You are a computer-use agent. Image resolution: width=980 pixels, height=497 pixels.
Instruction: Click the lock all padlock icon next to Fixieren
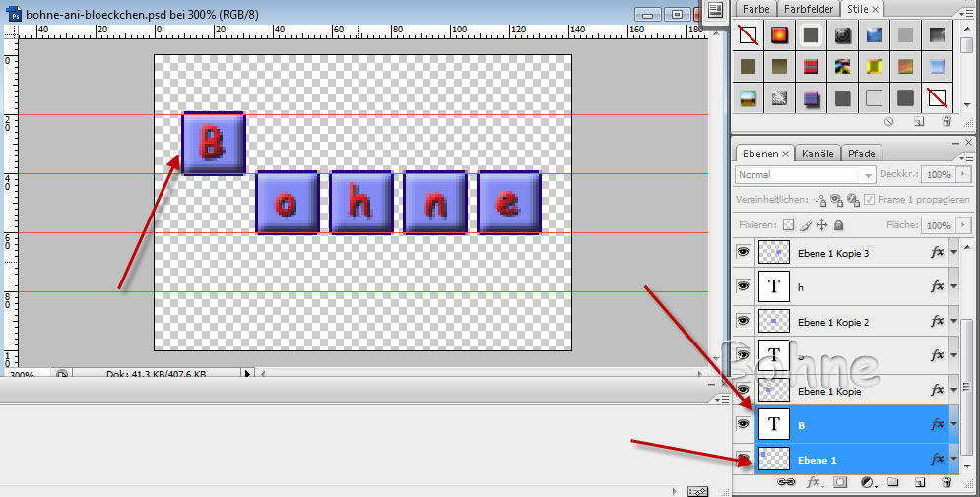coord(837,225)
